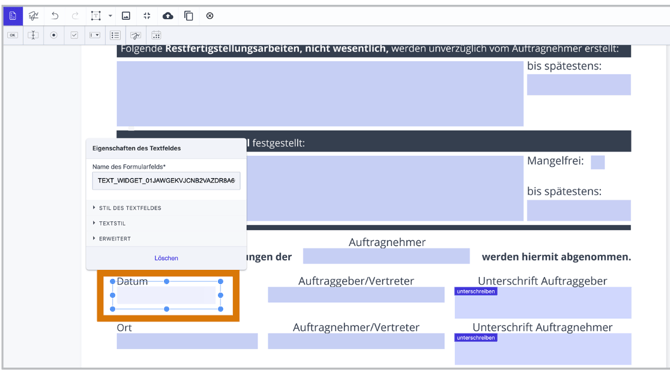Toggle the Mangelfrei checkbox
Image resolution: width=670 pixels, height=373 pixels.
598,162
